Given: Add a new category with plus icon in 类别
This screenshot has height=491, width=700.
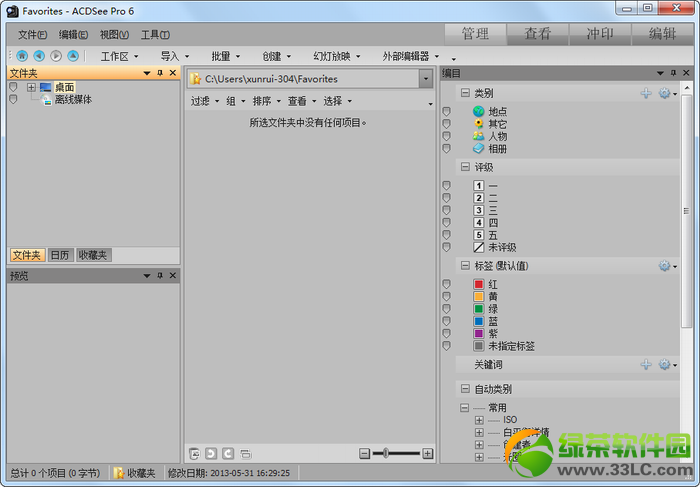Looking at the screenshot, I should pyautogui.click(x=646, y=93).
